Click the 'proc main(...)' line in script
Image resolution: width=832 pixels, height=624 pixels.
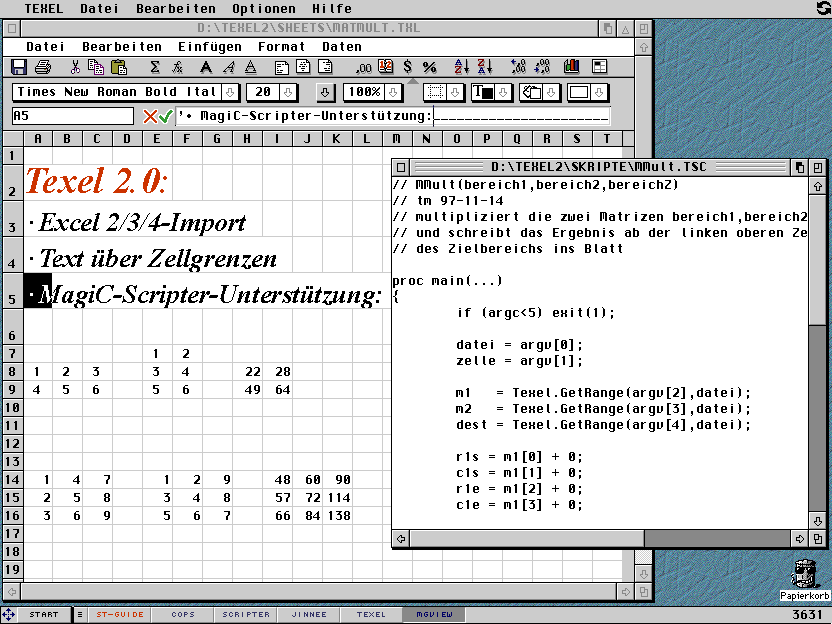coord(447,281)
